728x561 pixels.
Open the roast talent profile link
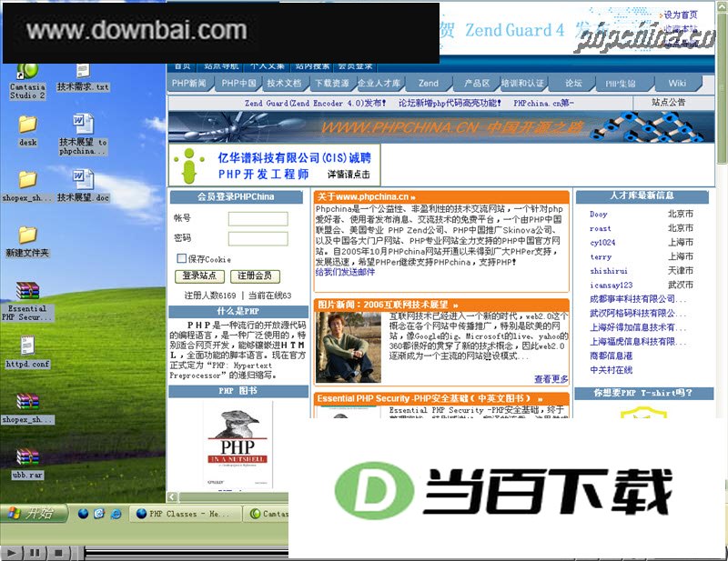pos(601,229)
